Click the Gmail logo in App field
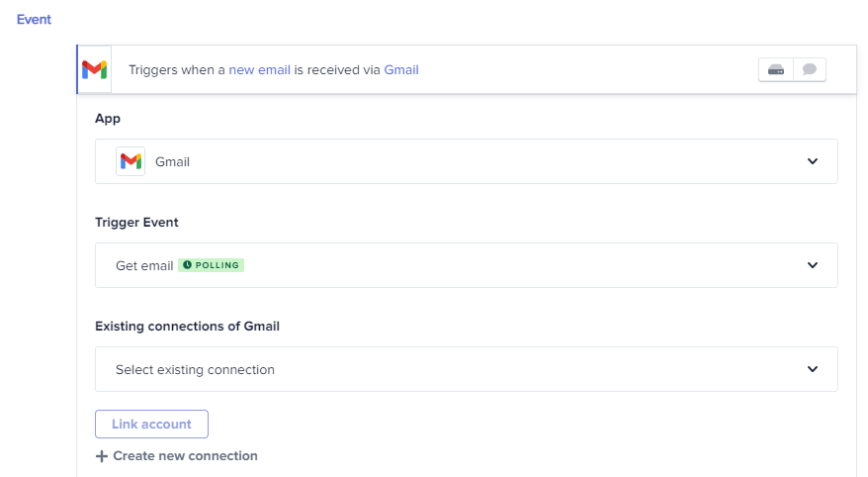The height and width of the screenshot is (477, 868). 130,161
